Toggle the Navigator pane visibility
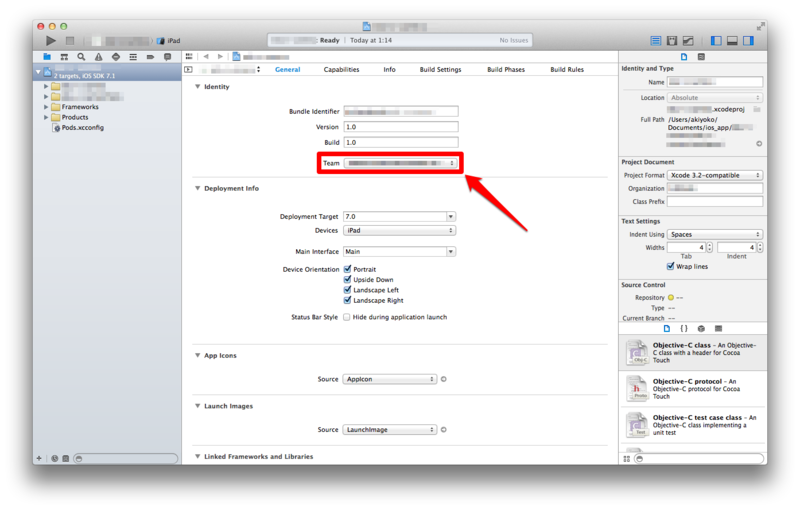The width and height of the screenshot is (800, 510). [716, 40]
